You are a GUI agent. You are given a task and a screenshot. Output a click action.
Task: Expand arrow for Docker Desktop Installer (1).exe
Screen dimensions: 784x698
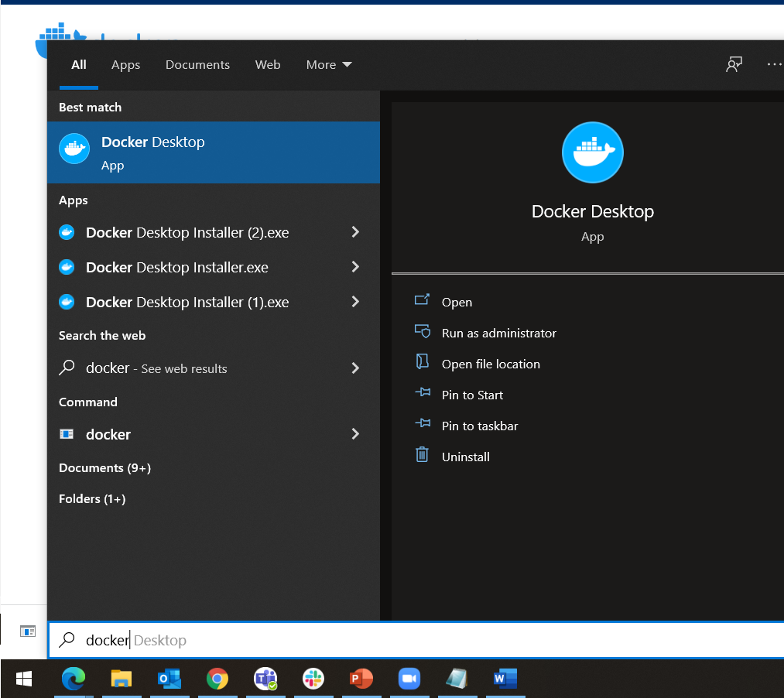[355, 302]
